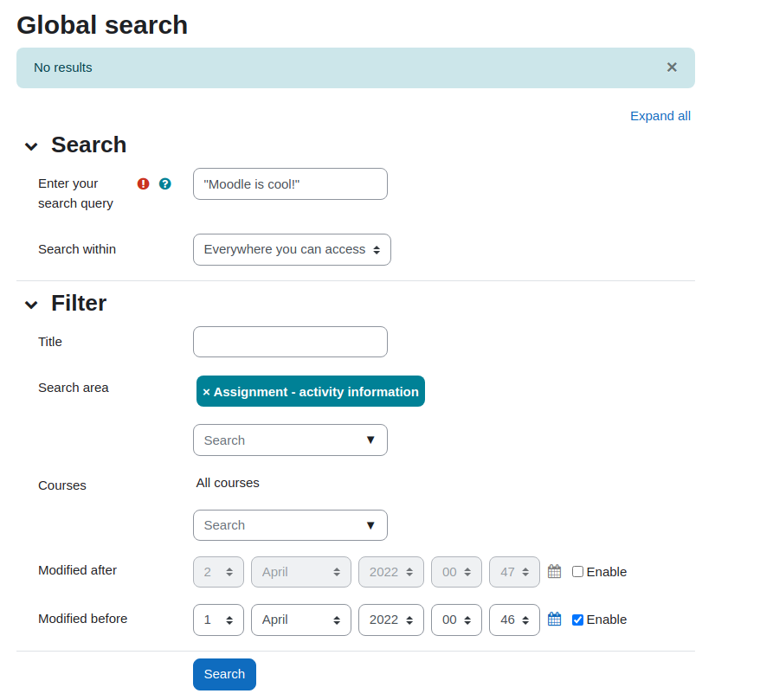Click the required field red exclamation icon
Screen dimensions: 760x700
pyautogui.click(x=143, y=184)
